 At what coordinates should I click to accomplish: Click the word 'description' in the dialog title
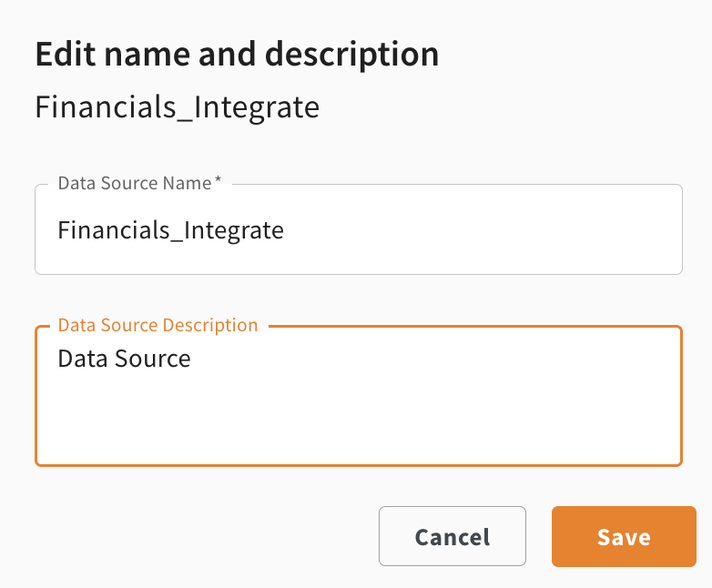(352, 56)
